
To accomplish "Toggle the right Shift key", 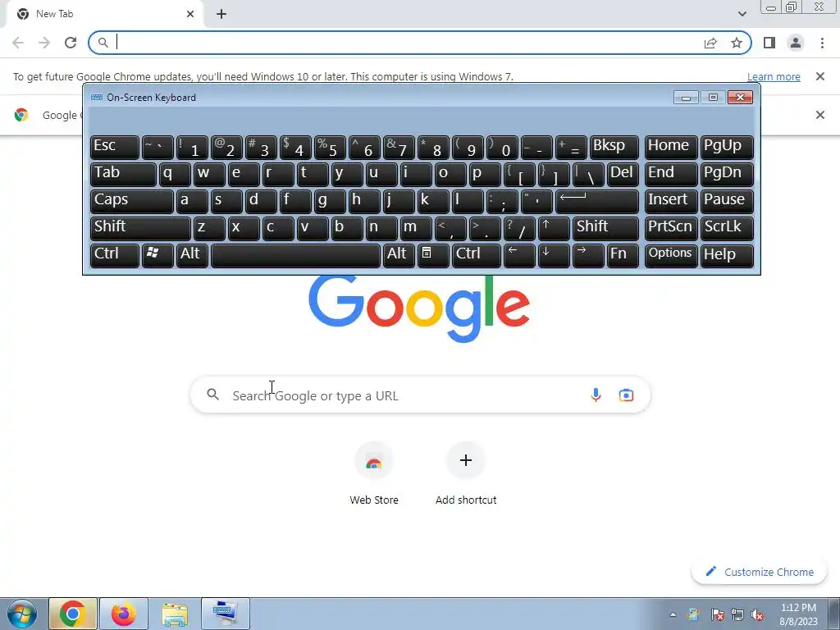I will [605, 228].
